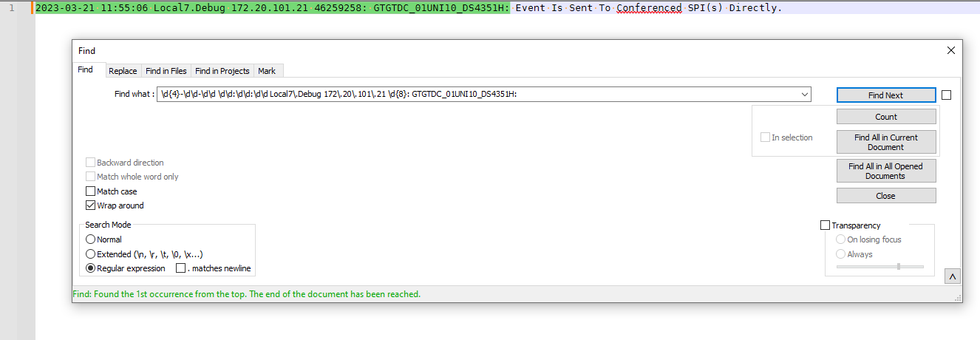Select Extended search mode
The width and height of the screenshot is (980, 340).
point(91,254)
